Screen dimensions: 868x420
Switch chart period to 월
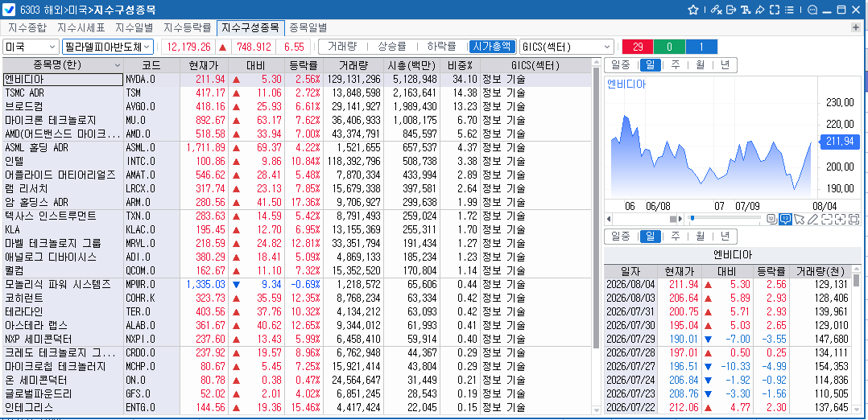click(700, 65)
